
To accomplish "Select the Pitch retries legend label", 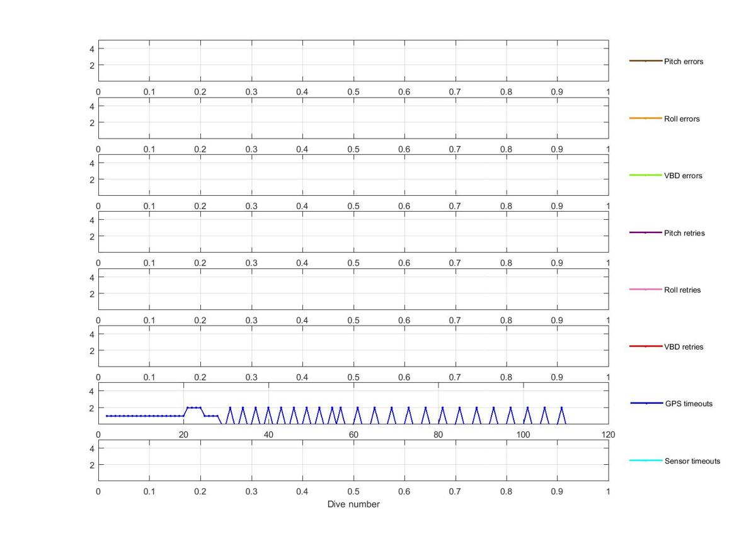I will point(684,233).
